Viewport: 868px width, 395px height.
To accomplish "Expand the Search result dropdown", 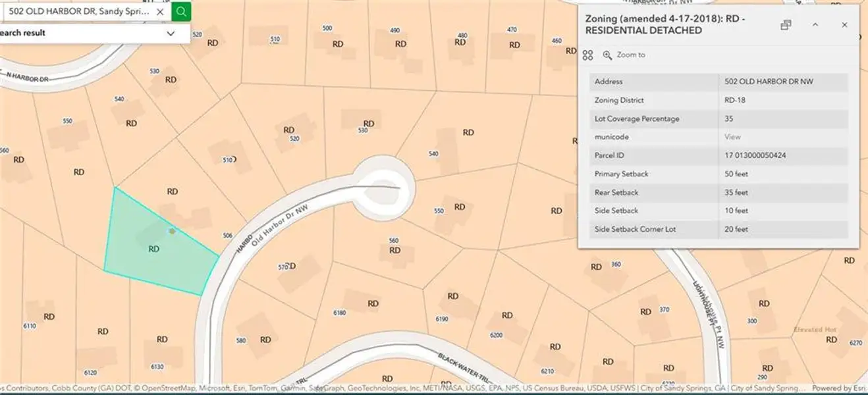I will (x=171, y=34).
